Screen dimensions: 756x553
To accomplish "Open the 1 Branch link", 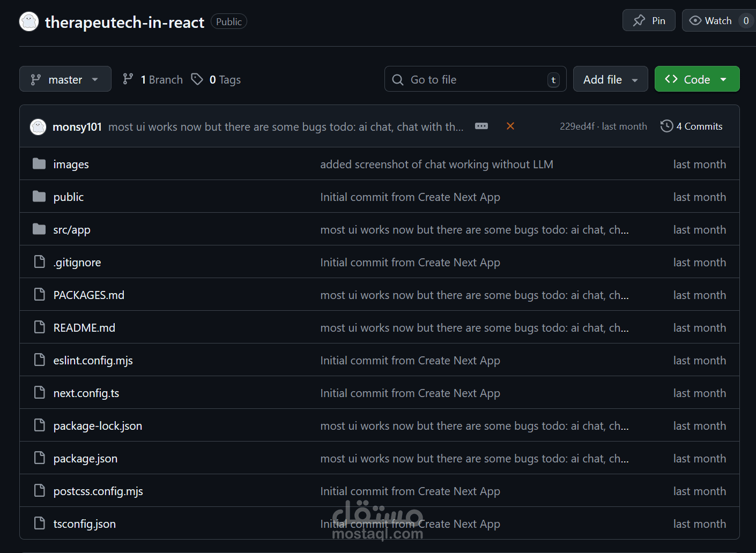I will [x=153, y=79].
